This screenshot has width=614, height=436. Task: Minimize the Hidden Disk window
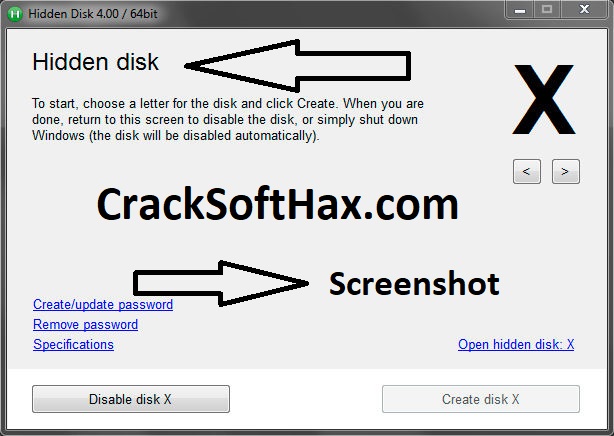(x=520, y=10)
